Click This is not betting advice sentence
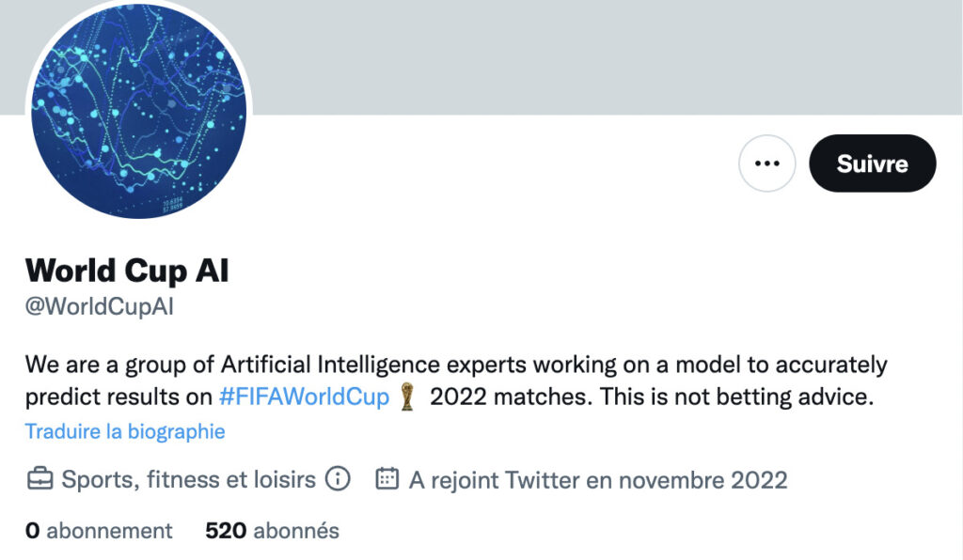Screen dimensions: 963x560 pyautogui.click(x=736, y=397)
